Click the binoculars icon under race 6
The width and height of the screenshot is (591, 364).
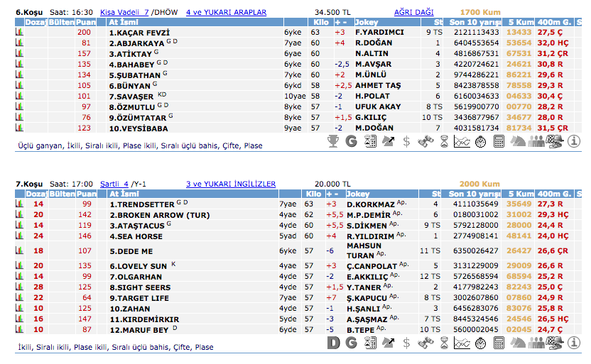click(425, 140)
